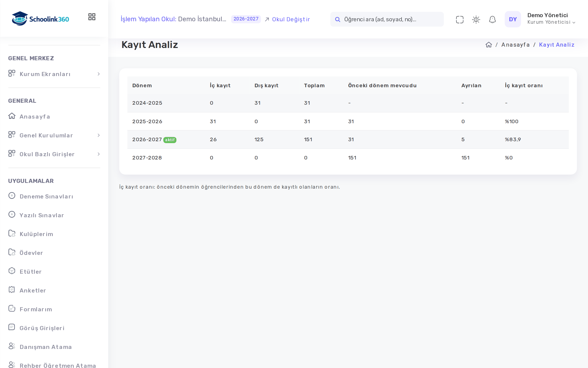Image resolution: width=588 pixels, height=368 pixels.
Task: Expand the Kurum Ekranları chevron
Action: 99,74
